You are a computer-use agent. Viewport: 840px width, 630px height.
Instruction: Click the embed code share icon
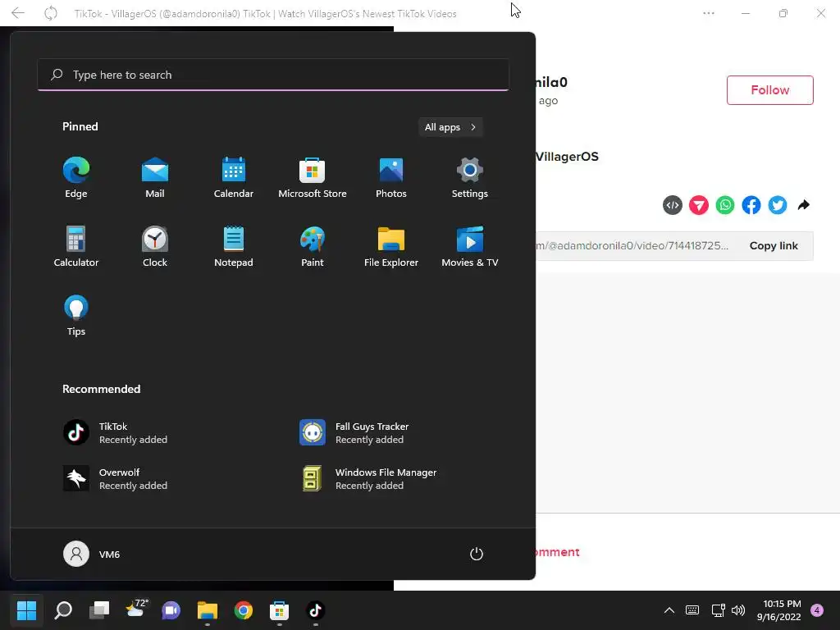(673, 205)
